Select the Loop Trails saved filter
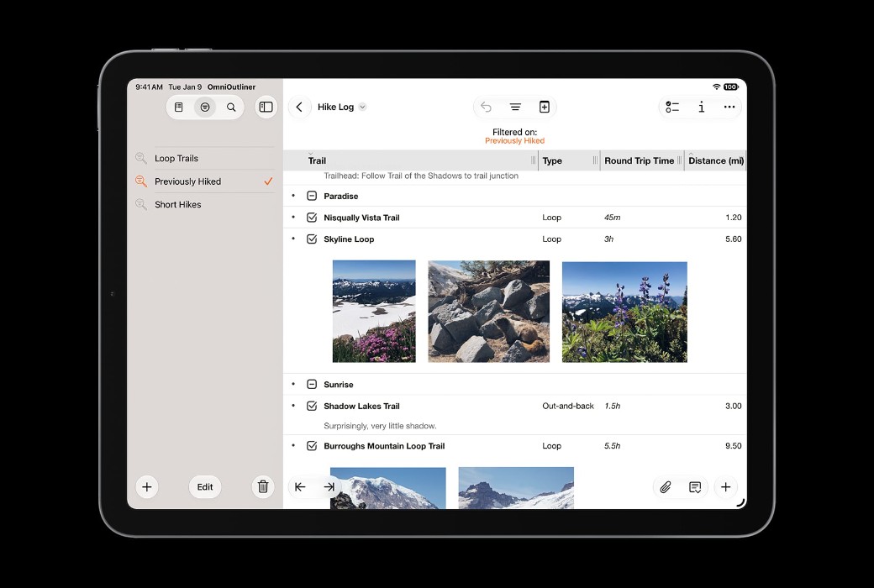Viewport: 874px width, 588px height. (x=204, y=158)
